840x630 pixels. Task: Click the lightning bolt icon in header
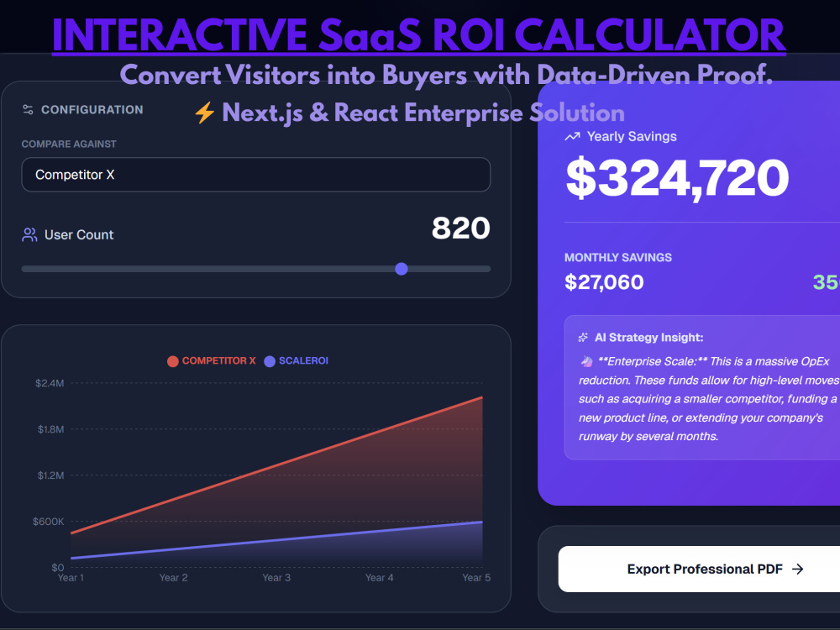point(204,113)
